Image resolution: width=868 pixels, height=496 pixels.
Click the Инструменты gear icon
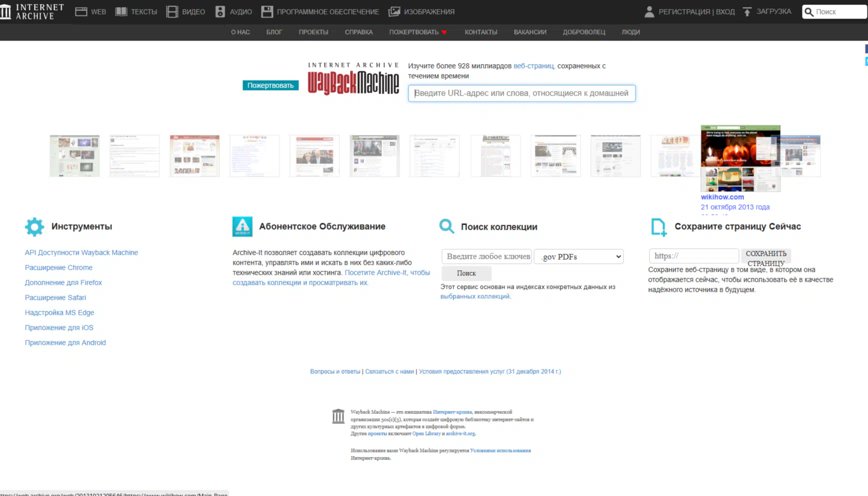click(34, 227)
